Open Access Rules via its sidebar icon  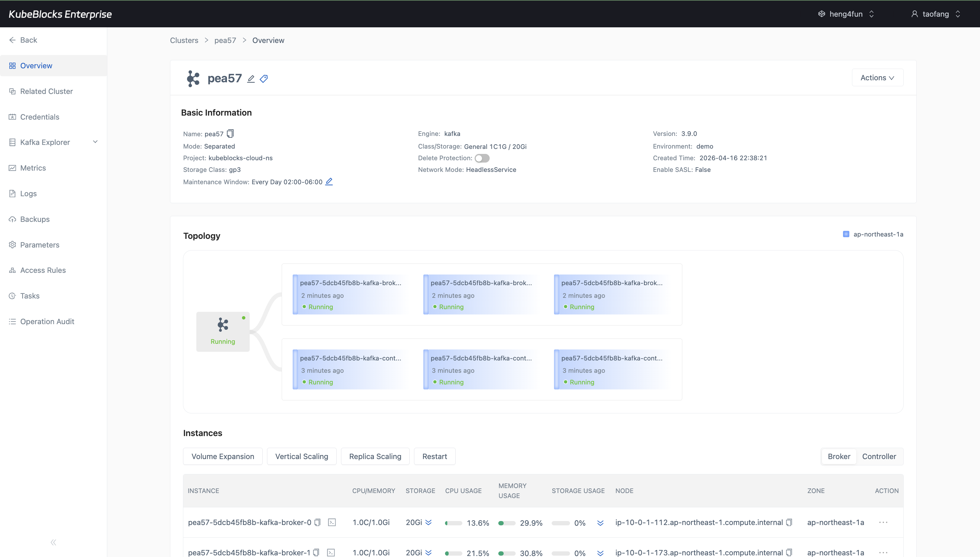12,271
